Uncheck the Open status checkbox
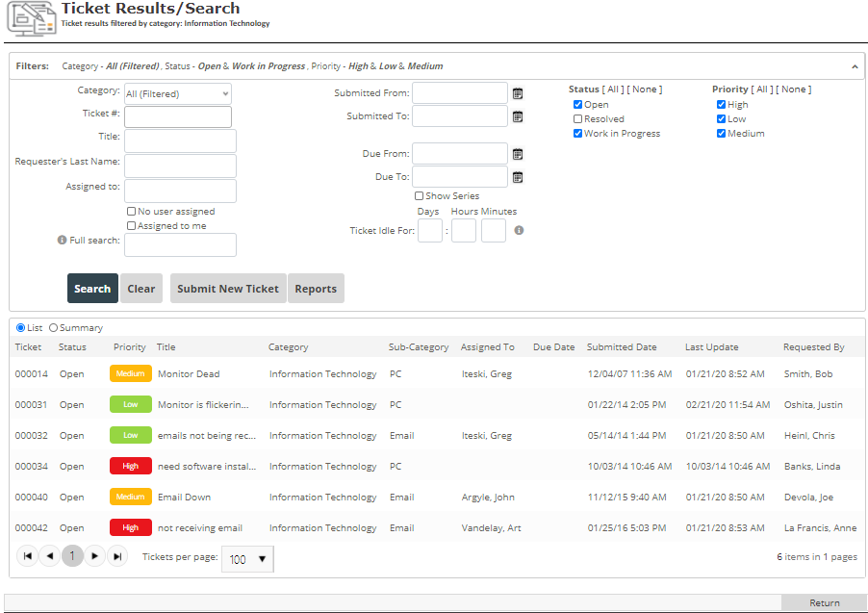The image size is (868, 613). coord(578,105)
